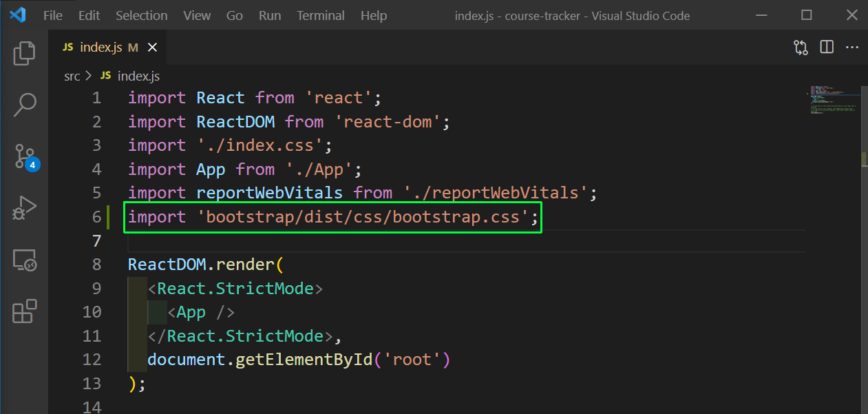Image resolution: width=868 pixels, height=414 pixels.
Task: Open the More Actions ellipsis menu
Action: pyautogui.click(x=852, y=48)
